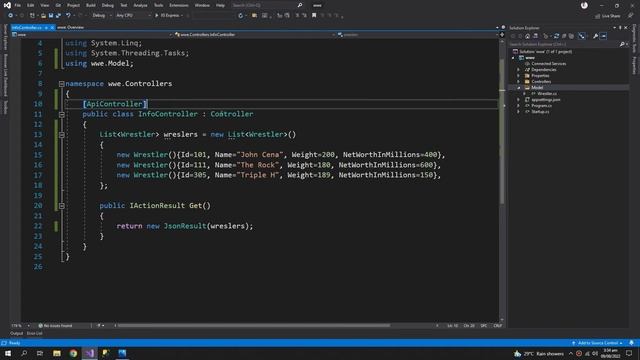Open the wwe.Controllers.InfoController type dropdown

(255, 35)
